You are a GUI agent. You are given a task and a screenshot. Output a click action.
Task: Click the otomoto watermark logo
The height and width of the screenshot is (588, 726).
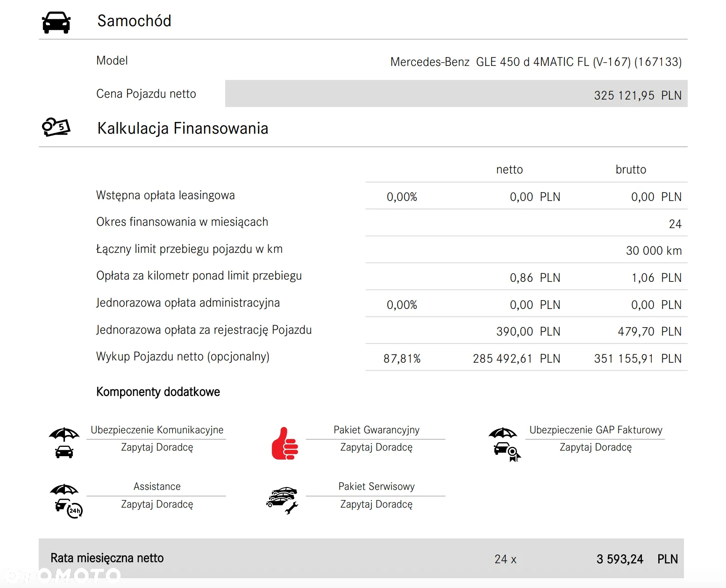pyautogui.click(x=61, y=575)
